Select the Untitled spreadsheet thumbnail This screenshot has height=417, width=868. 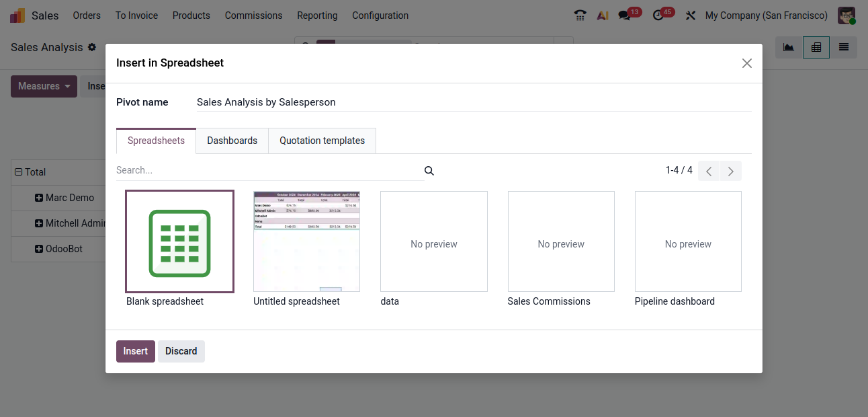[x=306, y=241]
